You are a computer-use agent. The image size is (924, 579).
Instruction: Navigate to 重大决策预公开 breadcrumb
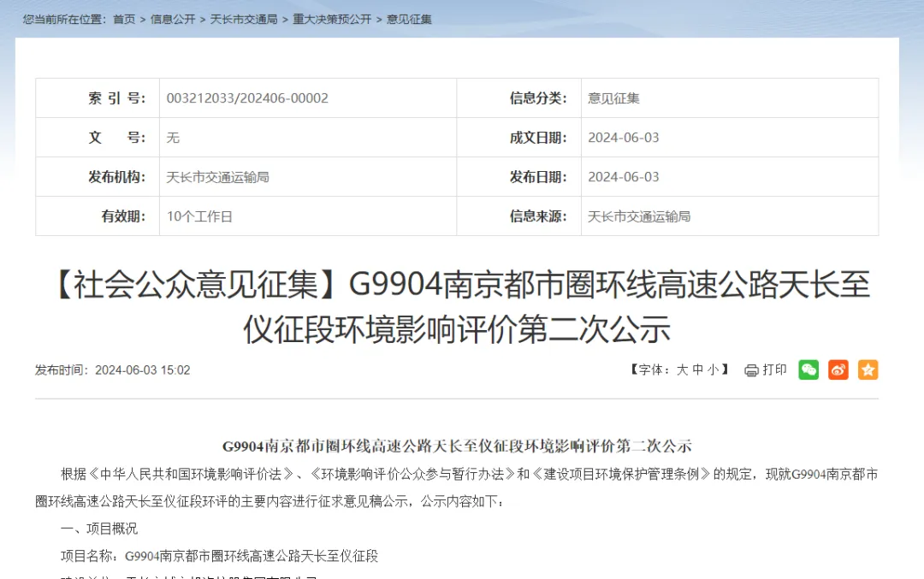point(332,20)
